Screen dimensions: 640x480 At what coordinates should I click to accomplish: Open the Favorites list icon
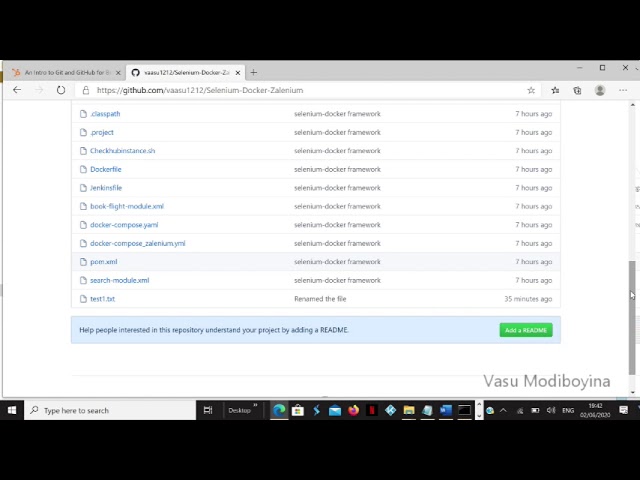[555, 90]
